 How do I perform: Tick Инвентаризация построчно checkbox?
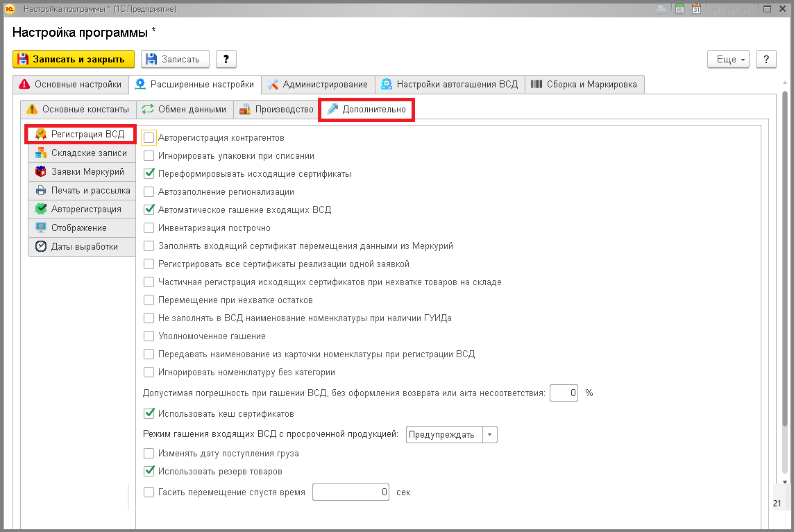pyautogui.click(x=149, y=228)
